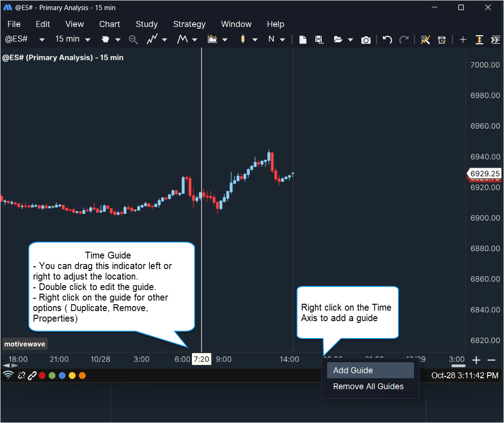Click the undo arrow icon

coord(387,40)
